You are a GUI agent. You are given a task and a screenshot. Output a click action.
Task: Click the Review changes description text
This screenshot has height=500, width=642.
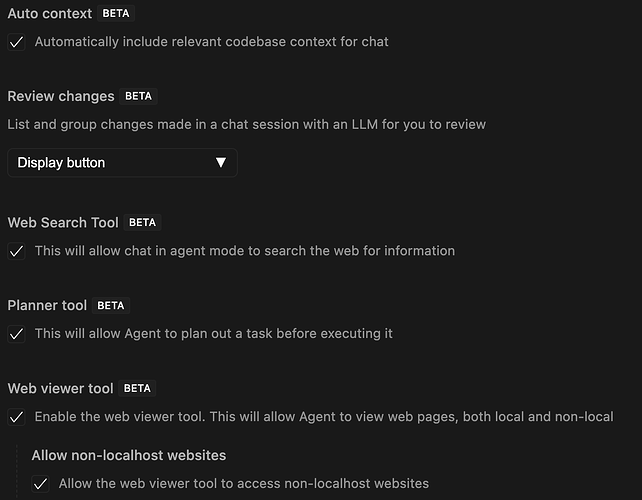246,125
